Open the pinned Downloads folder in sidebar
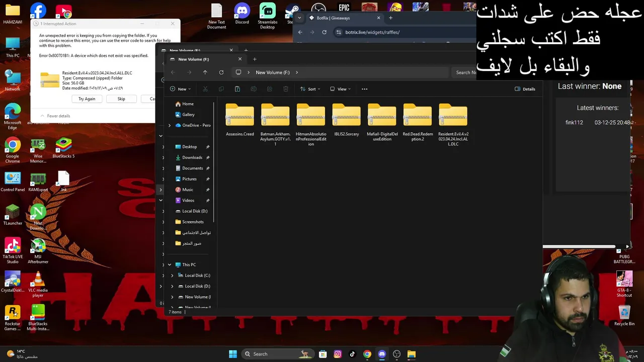Screen dimensions: 644x362 tap(192, 157)
